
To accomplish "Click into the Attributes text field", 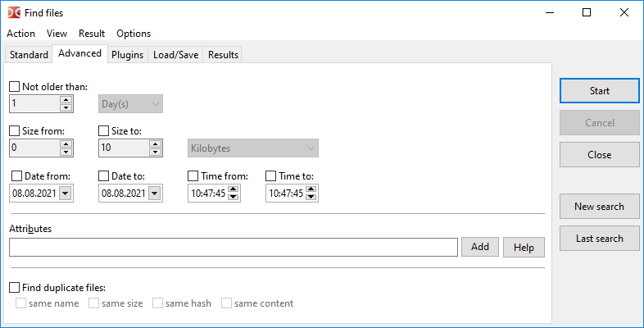I will 233,247.
